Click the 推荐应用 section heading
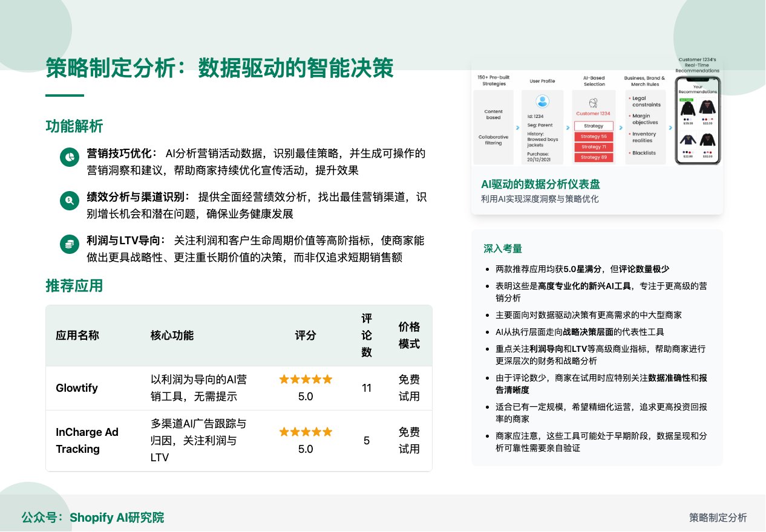Image resolution: width=766 pixels, height=532 pixels. (74, 286)
